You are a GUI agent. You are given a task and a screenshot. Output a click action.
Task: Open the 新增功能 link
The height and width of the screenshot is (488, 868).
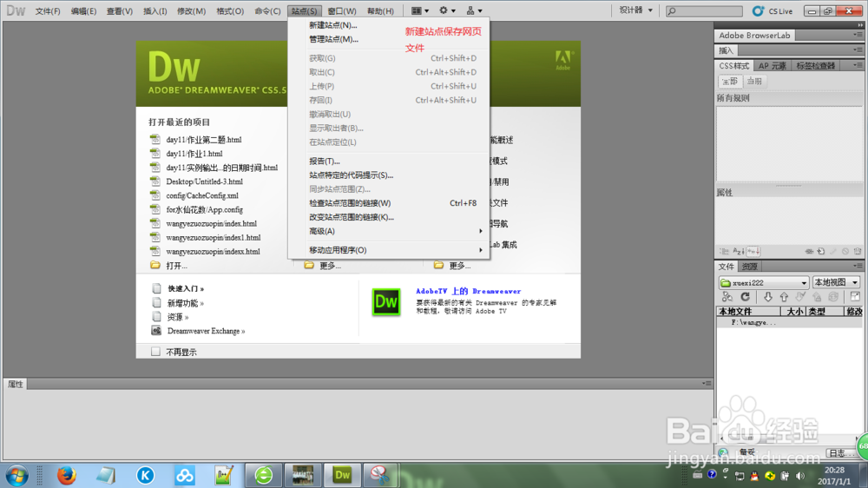point(186,303)
